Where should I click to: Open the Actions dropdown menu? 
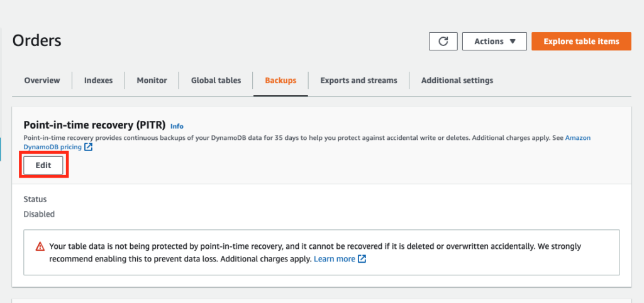pyautogui.click(x=494, y=42)
